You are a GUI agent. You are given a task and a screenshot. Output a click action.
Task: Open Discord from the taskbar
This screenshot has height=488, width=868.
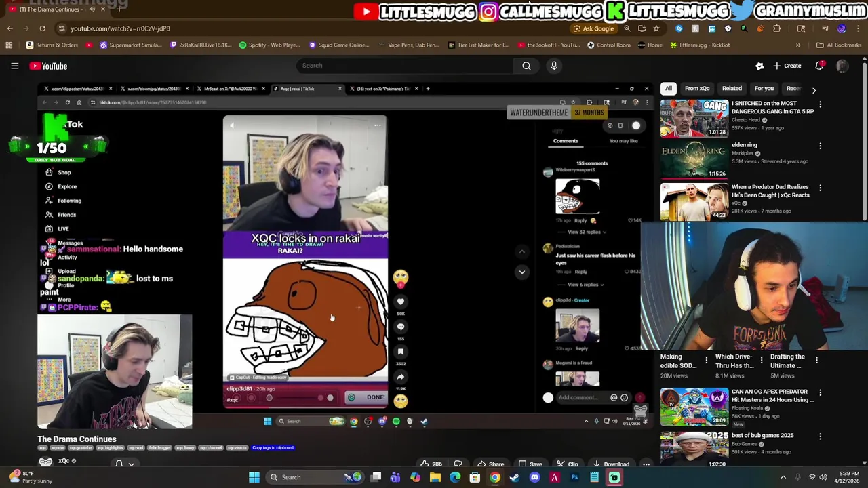coord(534,477)
